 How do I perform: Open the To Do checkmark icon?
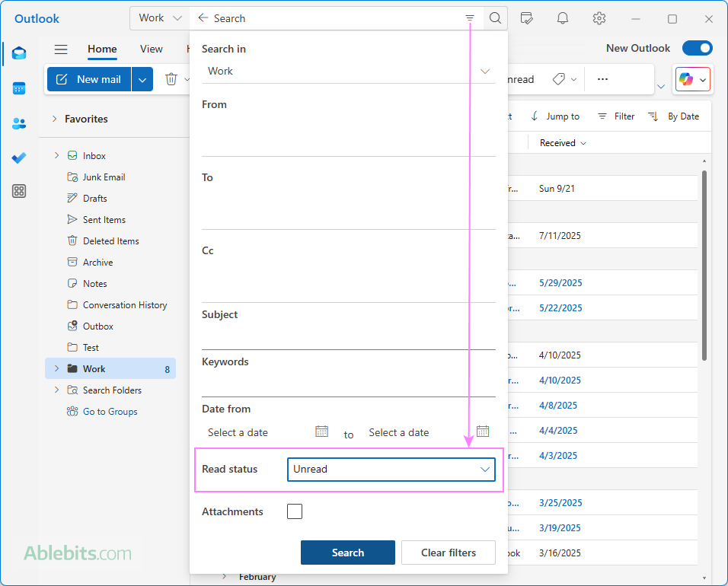click(19, 158)
